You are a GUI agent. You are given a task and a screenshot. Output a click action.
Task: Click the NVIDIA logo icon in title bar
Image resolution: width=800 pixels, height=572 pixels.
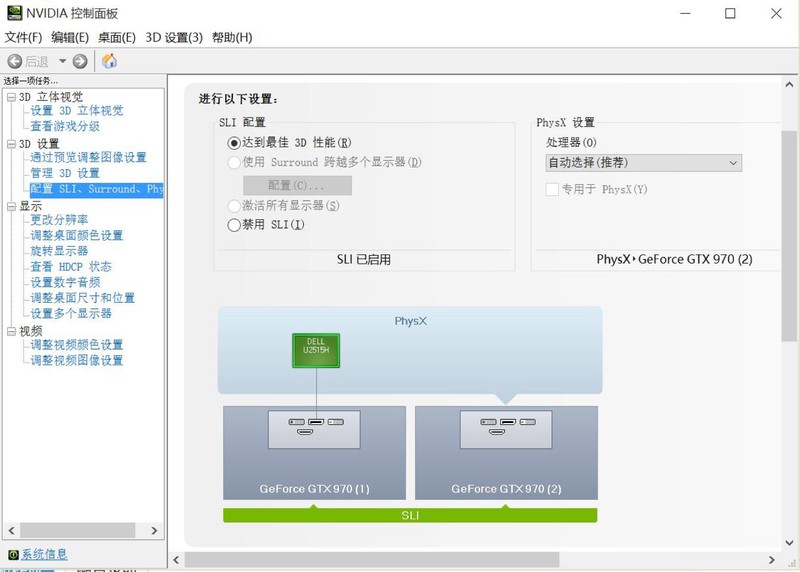[14, 12]
